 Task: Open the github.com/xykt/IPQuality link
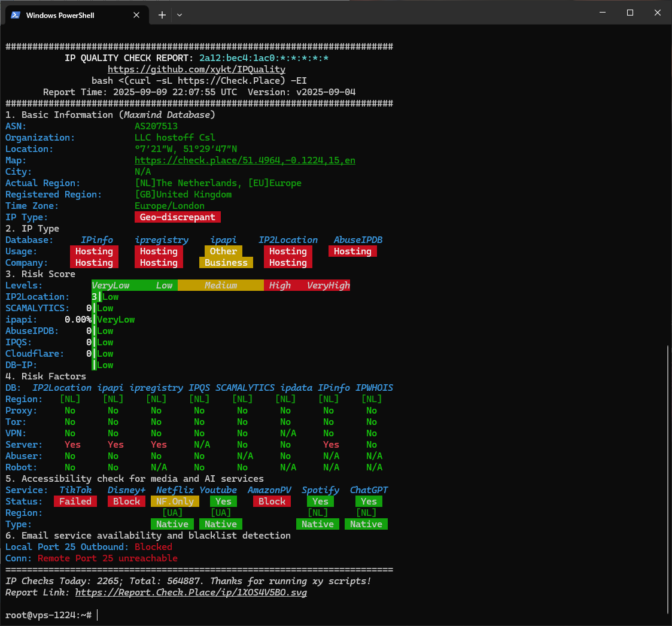click(196, 69)
